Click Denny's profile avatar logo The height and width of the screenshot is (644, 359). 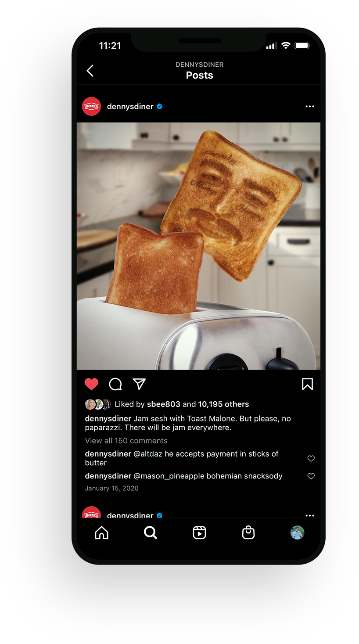point(91,106)
